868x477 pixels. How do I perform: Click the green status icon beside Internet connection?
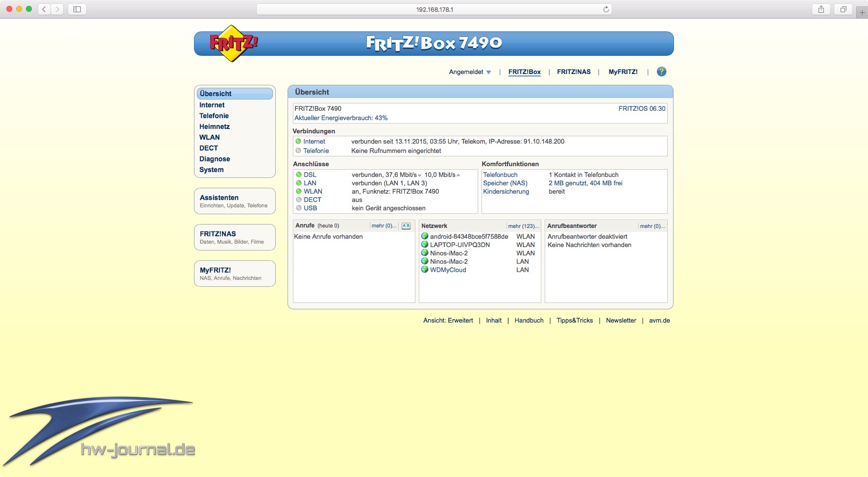coord(298,141)
